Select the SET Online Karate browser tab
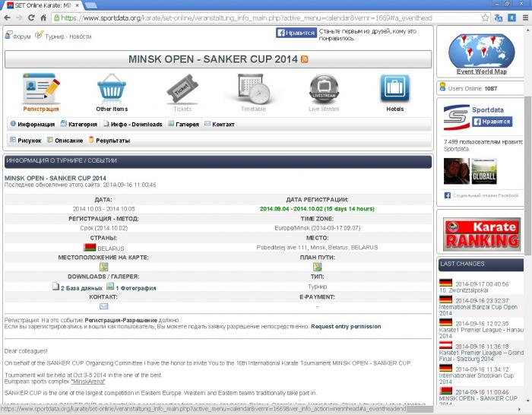Image resolution: width=532 pixels, height=415 pixels. (x=43, y=5)
